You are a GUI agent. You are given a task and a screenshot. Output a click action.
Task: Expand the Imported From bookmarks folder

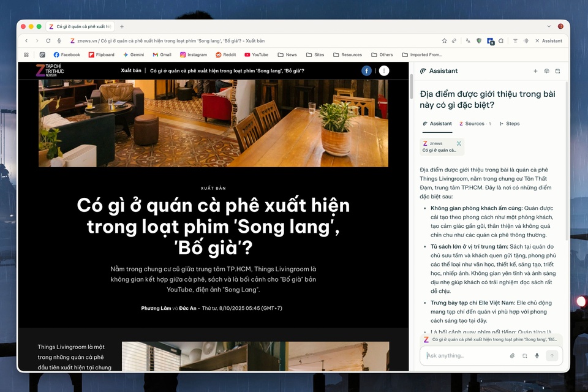point(422,55)
